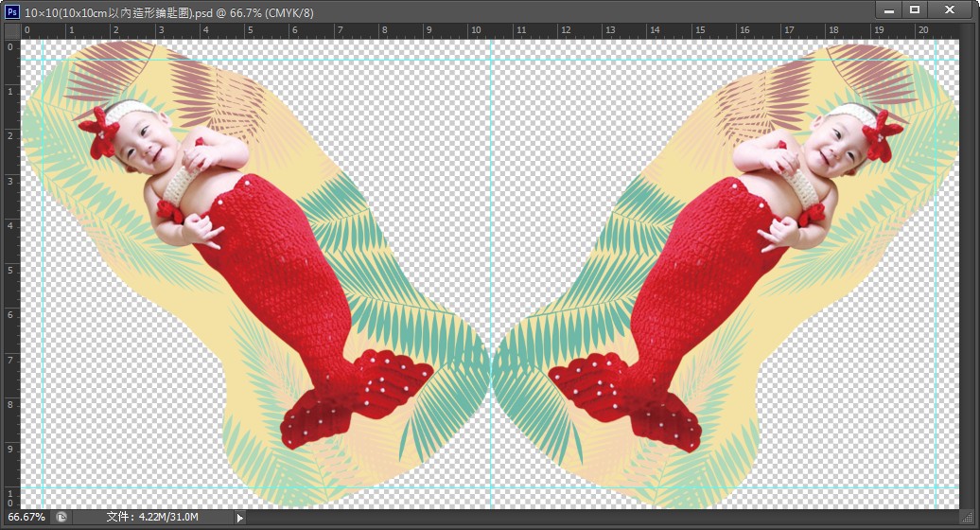The image size is (980, 530).
Task: Click the red bow on right baby's head
Action: (x=885, y=132)
